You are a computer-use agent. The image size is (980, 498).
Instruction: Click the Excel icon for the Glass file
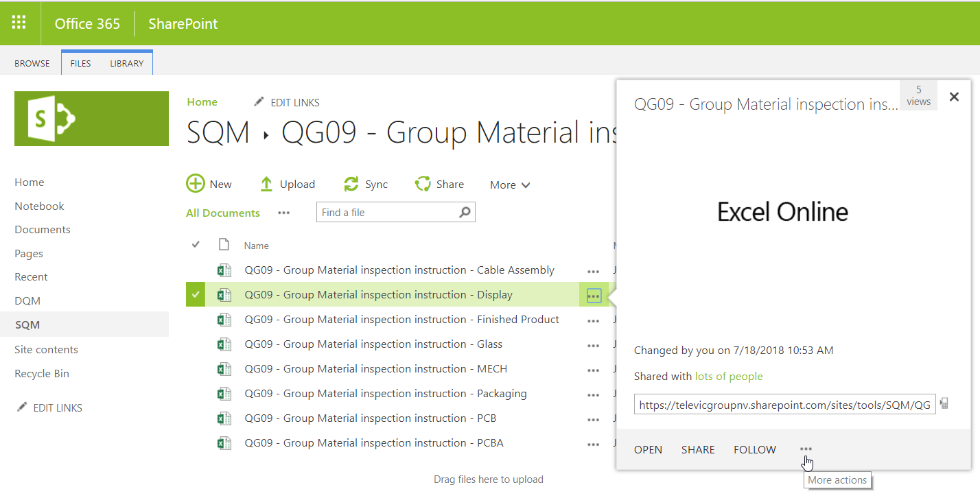(x=224, y=344)
